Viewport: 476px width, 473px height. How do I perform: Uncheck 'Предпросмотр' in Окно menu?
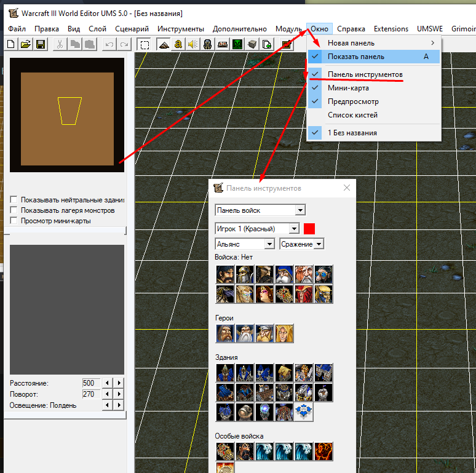[x=374, y=101]
